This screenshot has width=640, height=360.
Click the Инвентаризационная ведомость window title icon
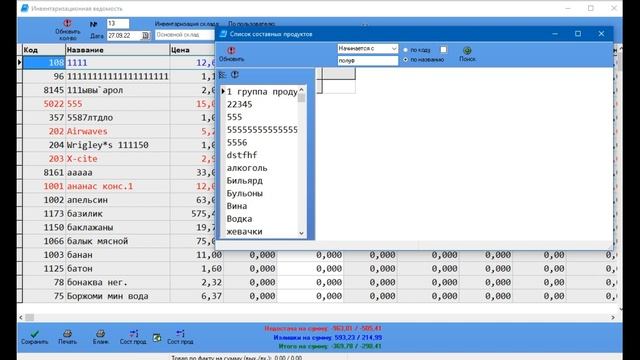[x=24, y=8]
